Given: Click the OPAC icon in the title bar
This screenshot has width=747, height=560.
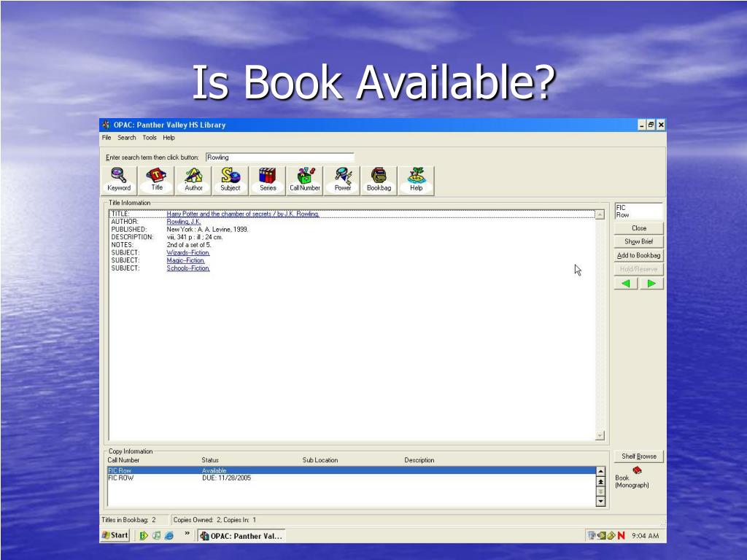Looking at the screenshot, I should pyautogui.click(x=107, y=125).
